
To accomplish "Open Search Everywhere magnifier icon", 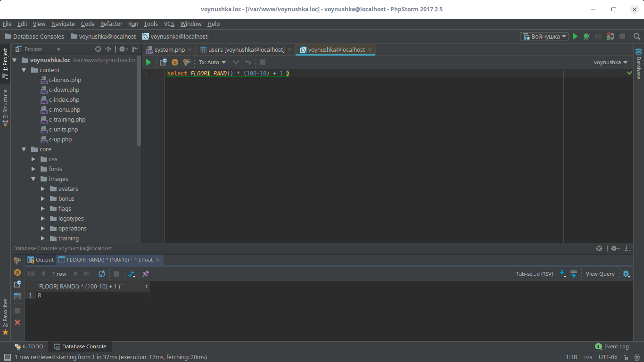I will tap(637, 36).
